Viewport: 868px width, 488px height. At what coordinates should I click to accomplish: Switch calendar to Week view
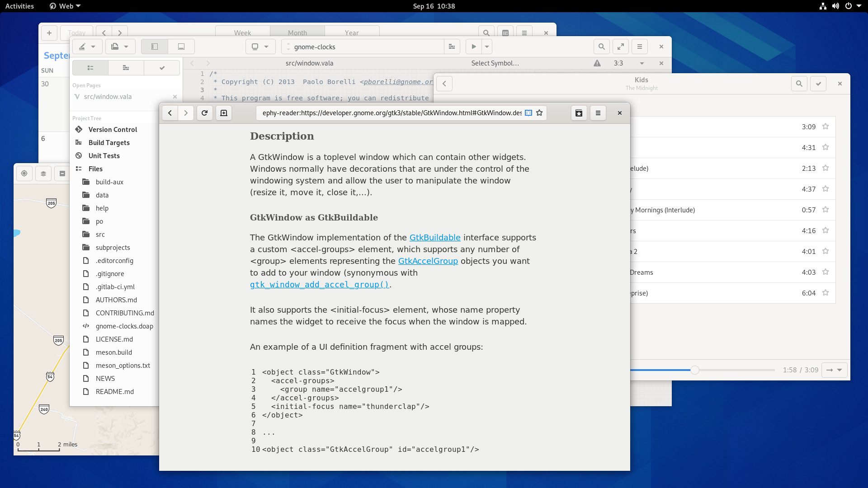pyautogui.click(x=242, y=33)
